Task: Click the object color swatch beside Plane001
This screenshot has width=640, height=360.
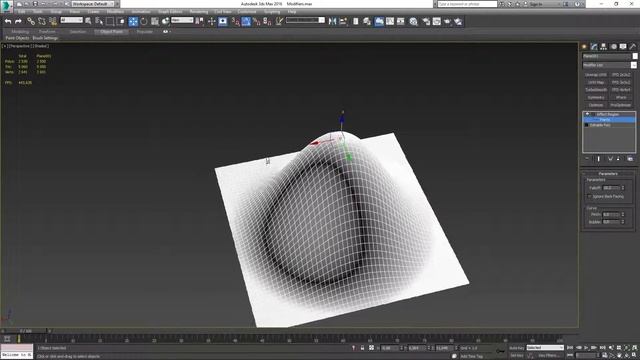Action: coord(635,56)
